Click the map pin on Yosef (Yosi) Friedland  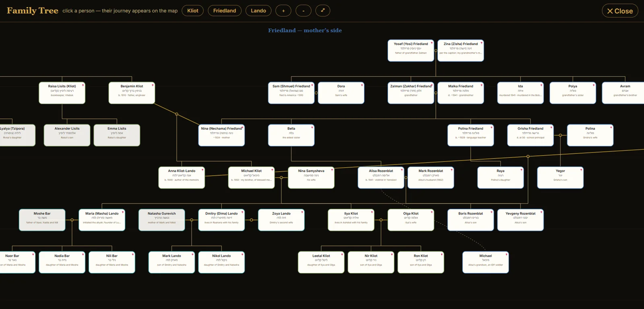431,43
